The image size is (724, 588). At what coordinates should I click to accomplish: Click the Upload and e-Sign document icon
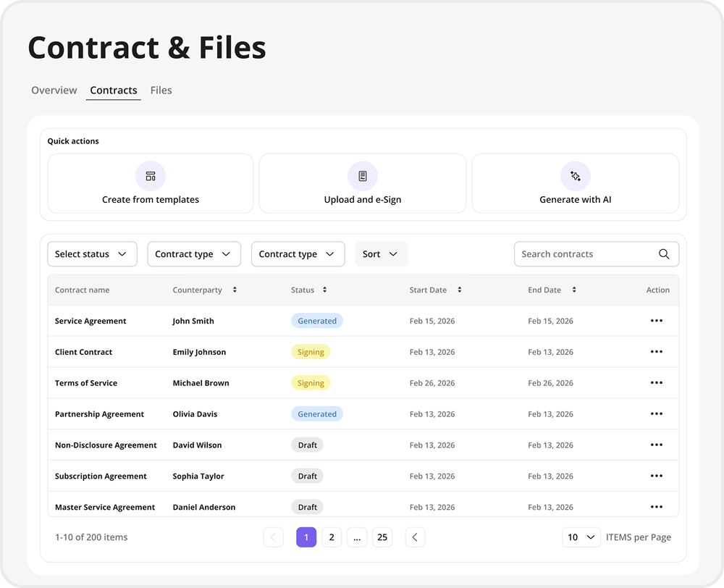pos(363,176)
